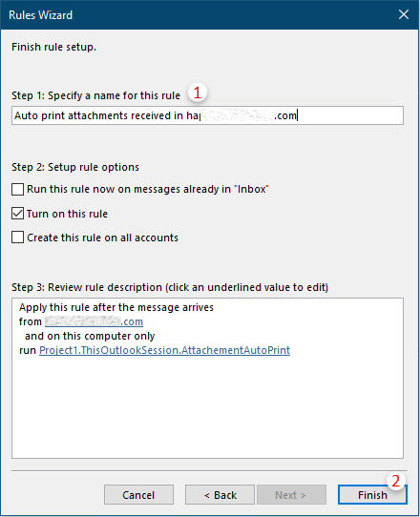This screenshot has width=420, height=517.
Task: Close the Rules Wizard dialog with X
Action: click(404, 14)
